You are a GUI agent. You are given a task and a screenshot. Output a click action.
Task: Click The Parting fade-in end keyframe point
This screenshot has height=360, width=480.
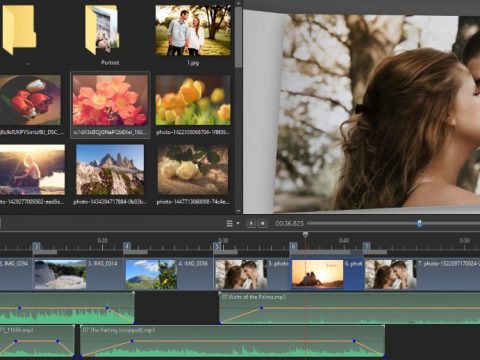(x=132, y=341)
